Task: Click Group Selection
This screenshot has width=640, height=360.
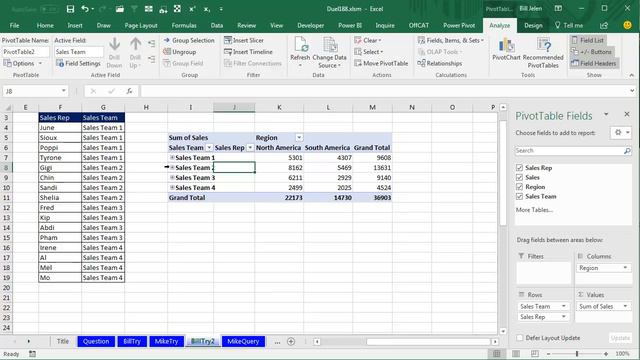Action: tap(189, 40)
